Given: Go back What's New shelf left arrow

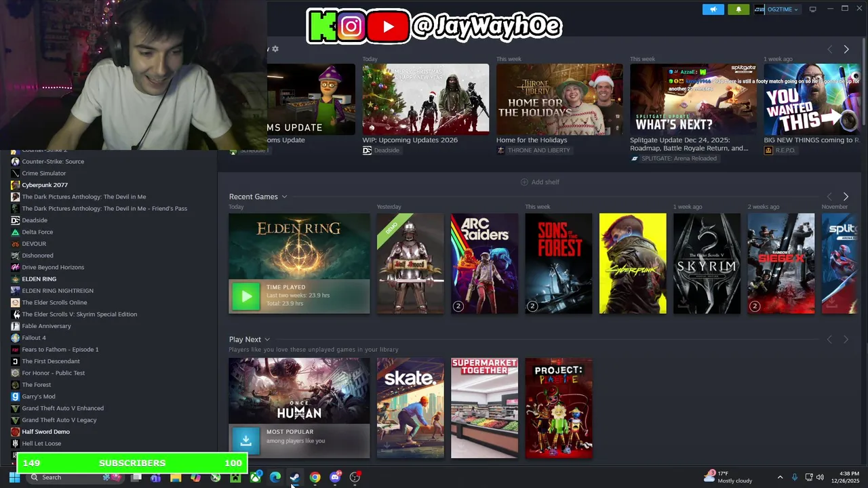Looking at the screenshot, I should (829, 49).
